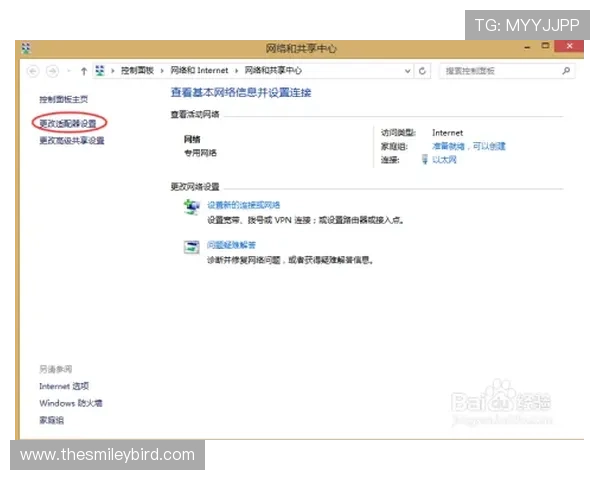Viewport: 600px width, 480px height.
Task: Open 问题疑难解答 link
Action: coord(231,245)
